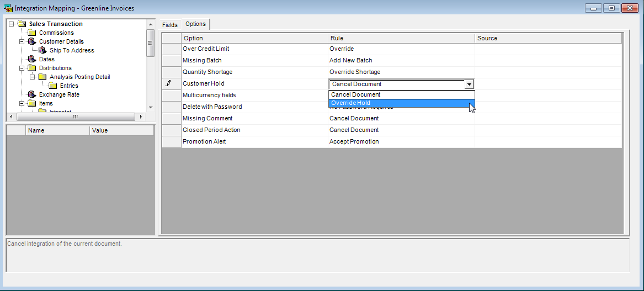Click the Over Credit Limit option cell

(254, 49)
